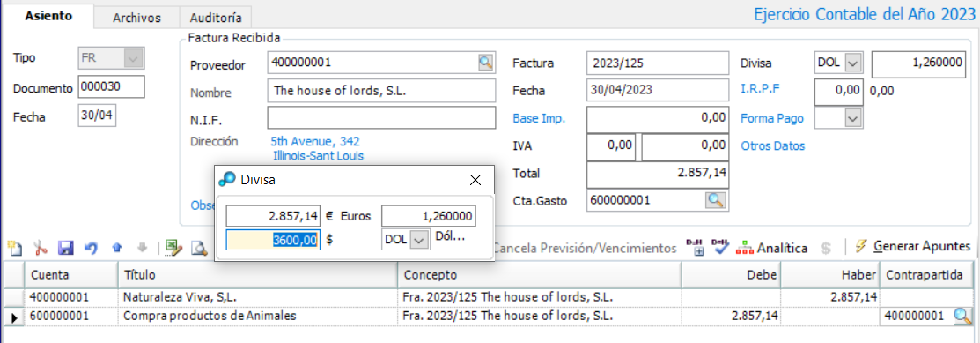The height and width of the screenshot is (343, 980).
Task: Move the row up with blue arrow
Action: tap(116, 248)
